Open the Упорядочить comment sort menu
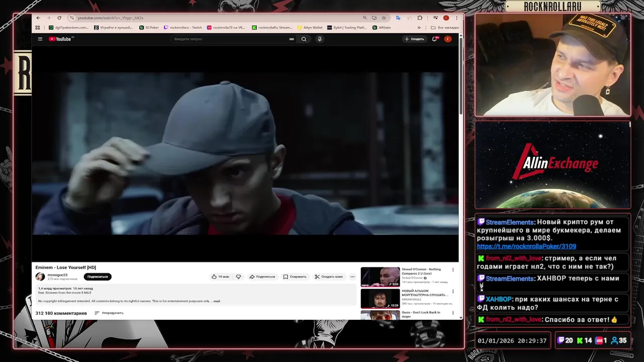 tap(109, 313)
